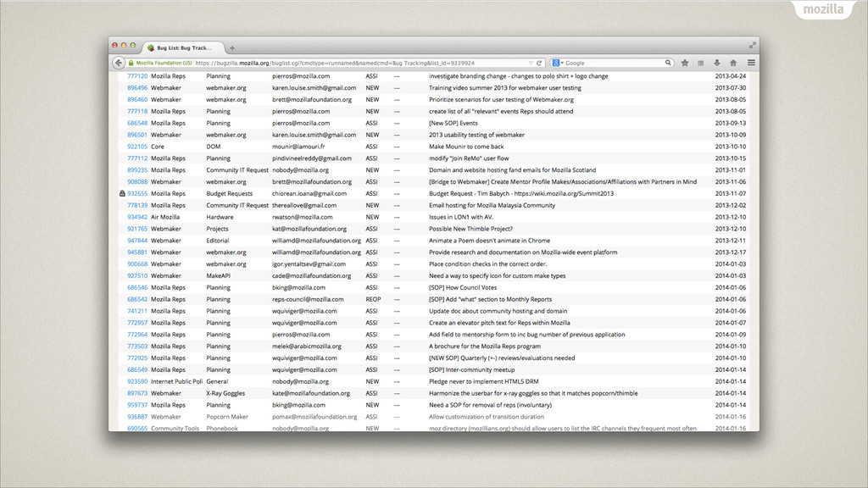Open the URL history dropdown arrow

pyautogui.click(x=531, y=63)
